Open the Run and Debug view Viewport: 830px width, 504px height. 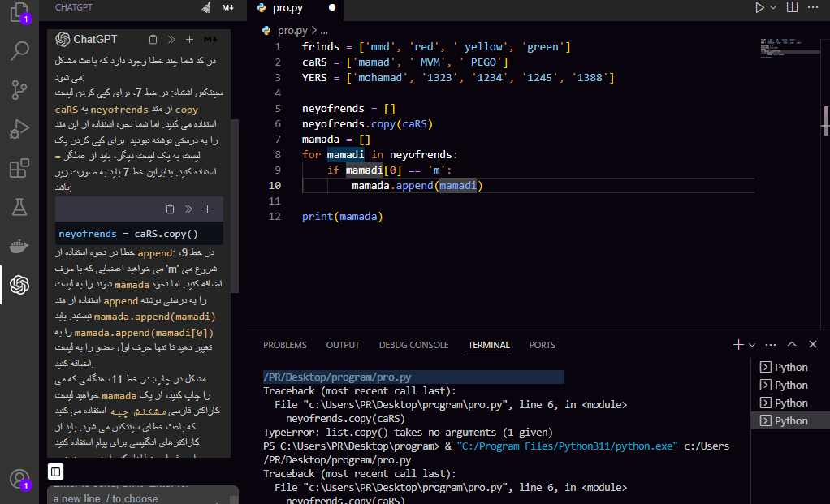pos(19,129)
